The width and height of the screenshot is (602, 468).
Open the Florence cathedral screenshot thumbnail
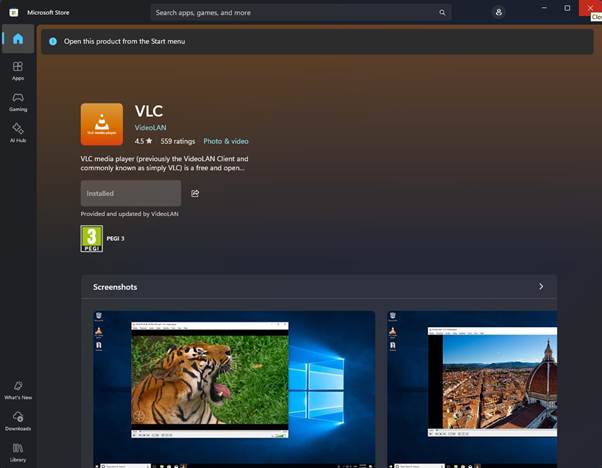(472, 389)
